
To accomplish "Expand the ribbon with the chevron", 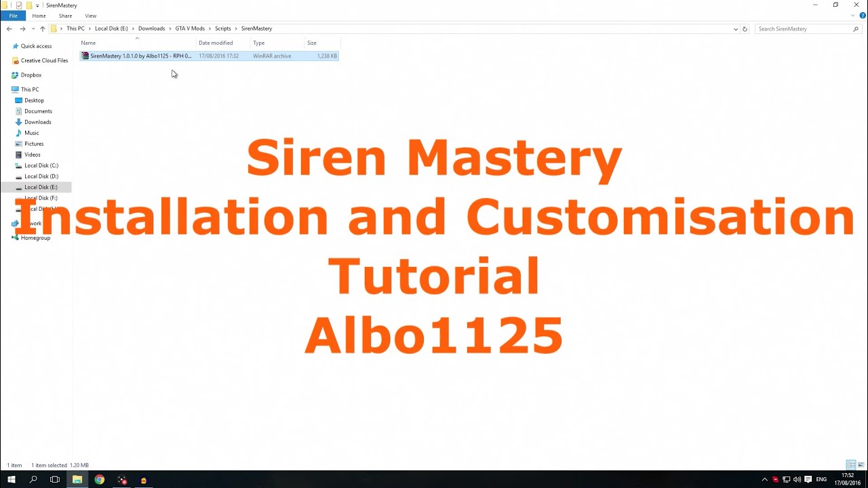I will (x=854, y=16).
